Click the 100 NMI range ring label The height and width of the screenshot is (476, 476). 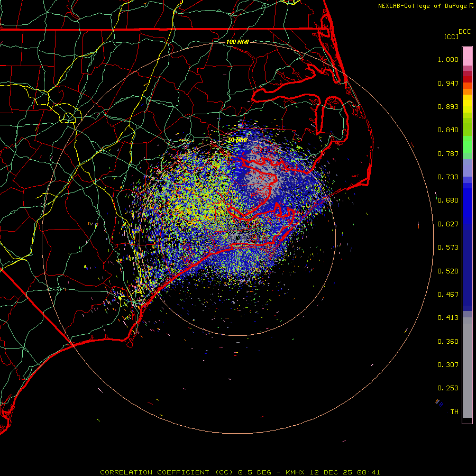[x=237, y=42]
